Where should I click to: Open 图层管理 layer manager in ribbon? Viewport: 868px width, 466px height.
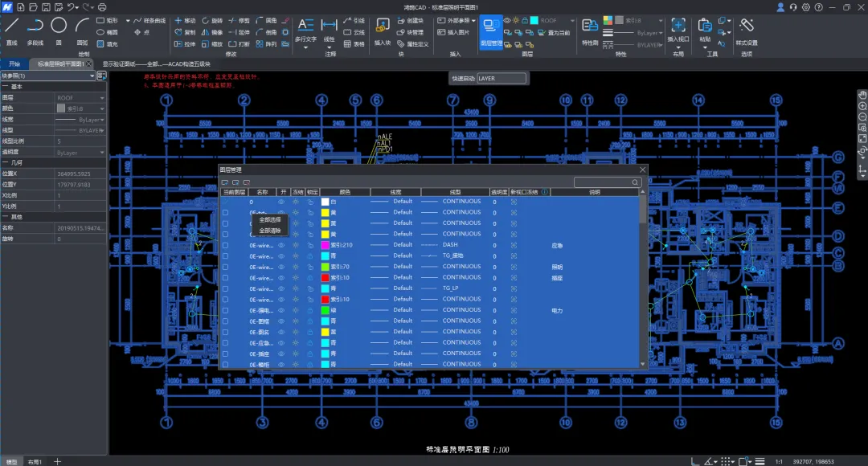click(491, 31)
